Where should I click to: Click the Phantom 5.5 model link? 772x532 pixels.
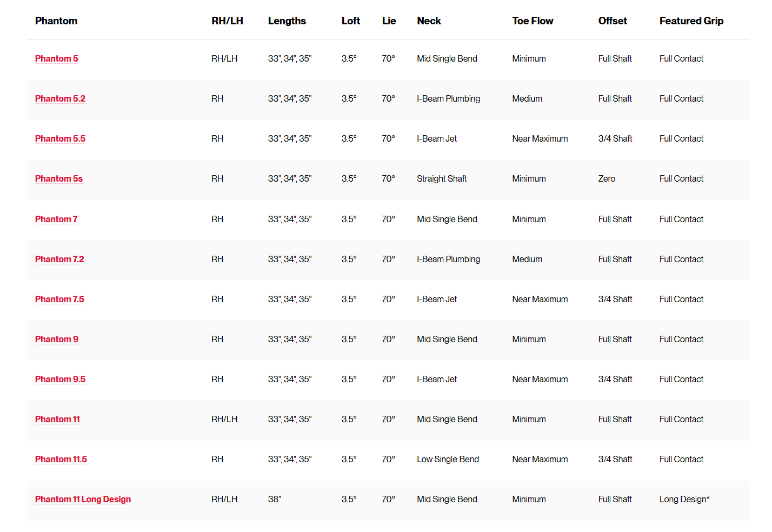(60, 138)
